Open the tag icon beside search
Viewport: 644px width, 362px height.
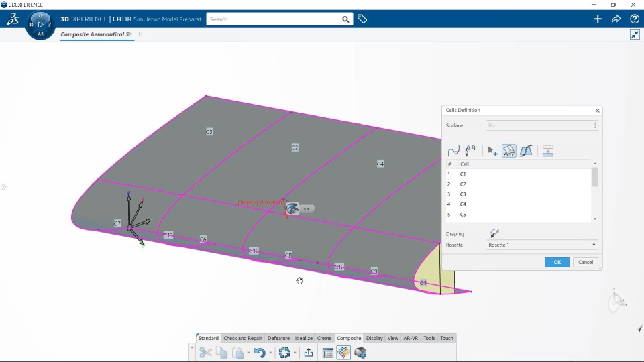[x=362, y=19]
